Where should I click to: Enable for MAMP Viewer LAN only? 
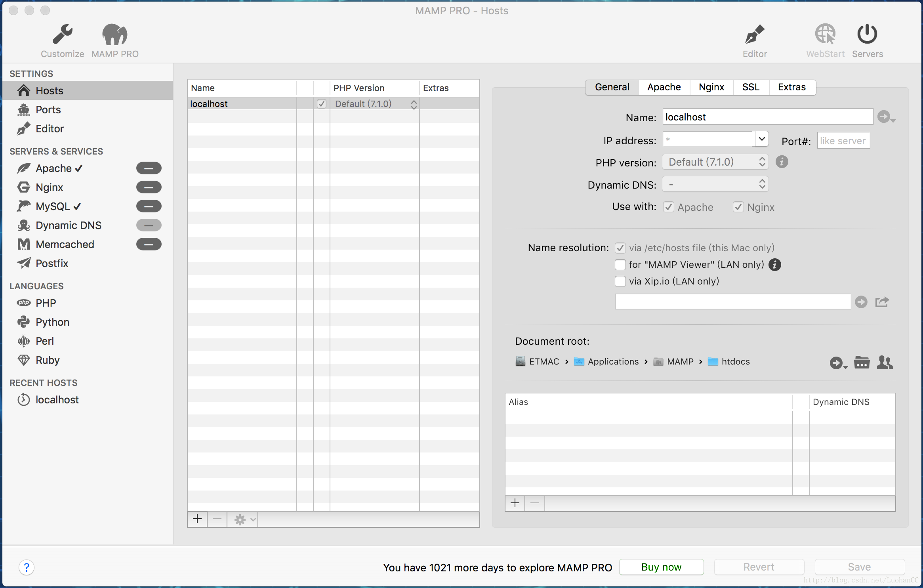(x=619, y=264)
